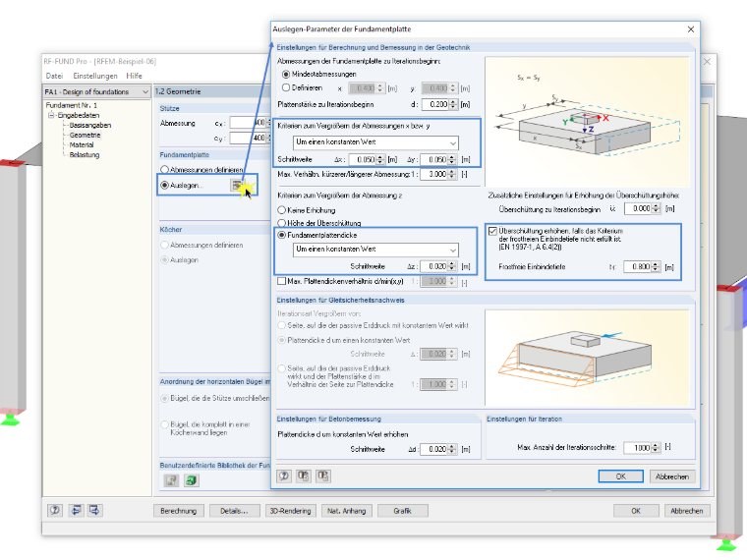This screenshot has width=747, height=560.
Task: Click help icon in RF-FUND Pro bottom bar
Action: tap(55, 511)
